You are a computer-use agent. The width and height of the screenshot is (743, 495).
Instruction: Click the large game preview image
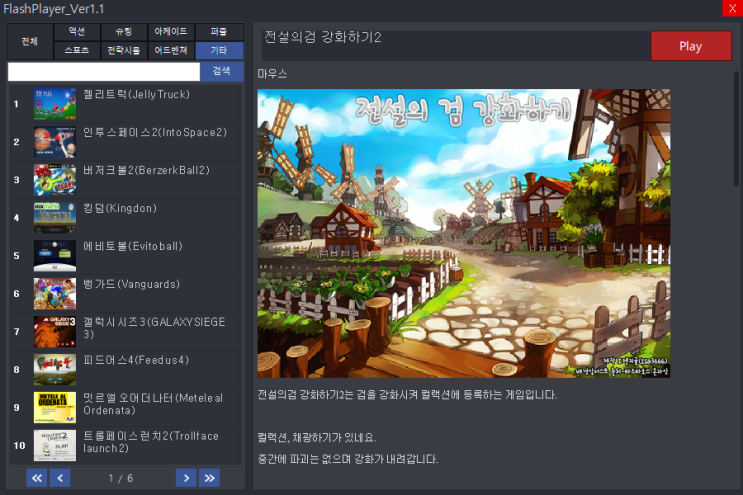point(463,233)
